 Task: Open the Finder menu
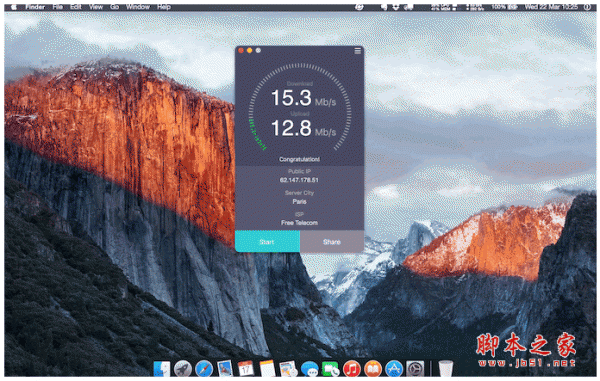tap(35, 7)
